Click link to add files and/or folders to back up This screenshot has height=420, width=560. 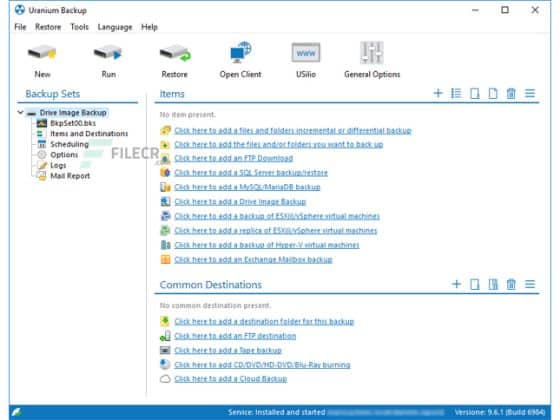(279, 145)
